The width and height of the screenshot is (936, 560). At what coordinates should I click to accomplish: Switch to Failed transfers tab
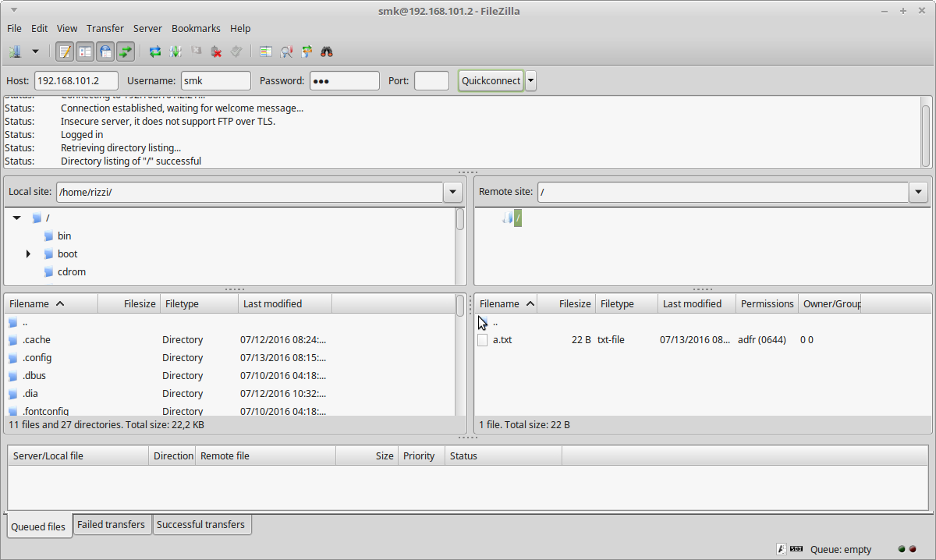coord(111,525)
